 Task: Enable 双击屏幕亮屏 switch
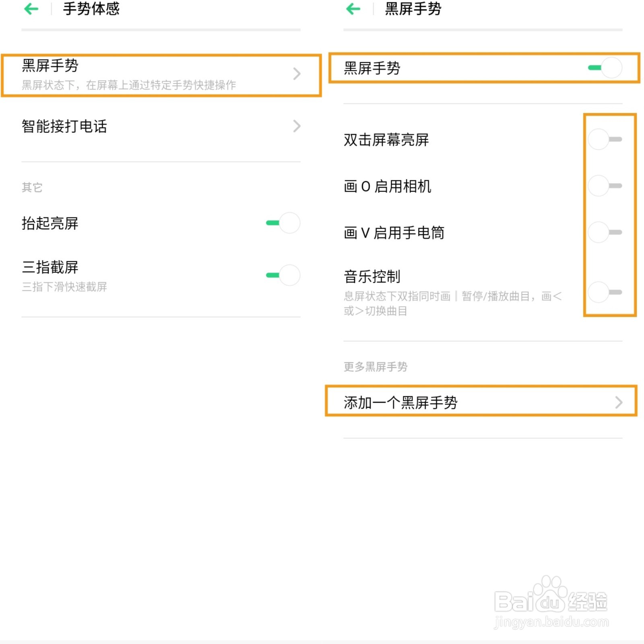pyautogui.click(x=605, y=139)
